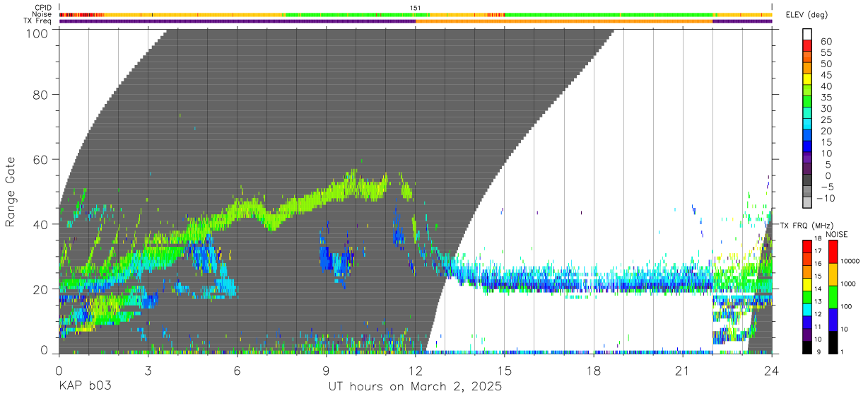The height and width of the screenshot is (401, 868).
Task: Click the '40' range gate tick label
Action: point(42,224)
